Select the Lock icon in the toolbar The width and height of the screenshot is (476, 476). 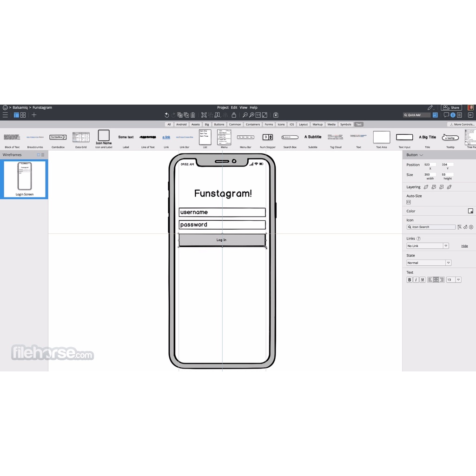[x=234, y=115]
